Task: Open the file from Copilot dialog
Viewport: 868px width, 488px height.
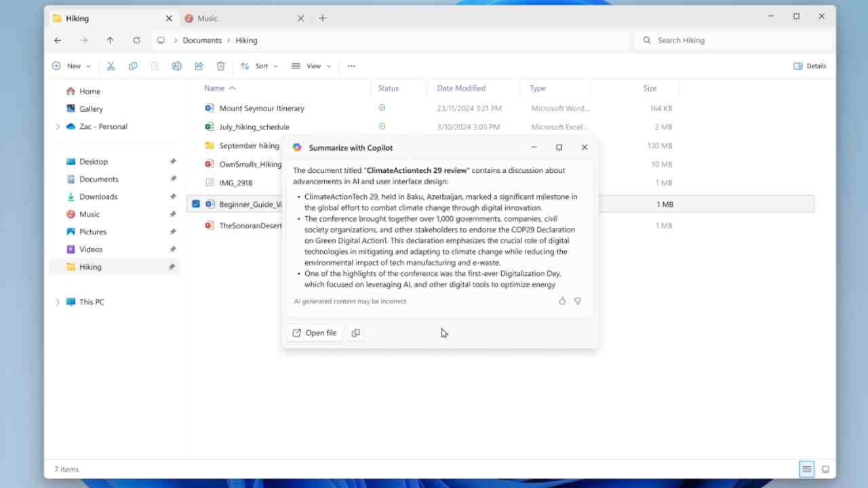Action: click(314, 333)
